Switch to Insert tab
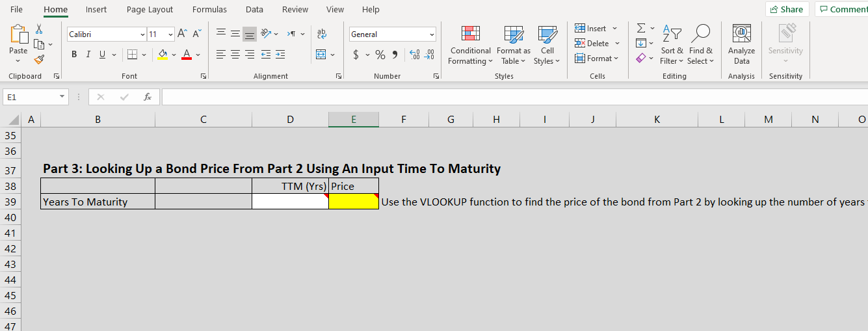The height and width of the screenshot is (331, 868). pos(96,9)
